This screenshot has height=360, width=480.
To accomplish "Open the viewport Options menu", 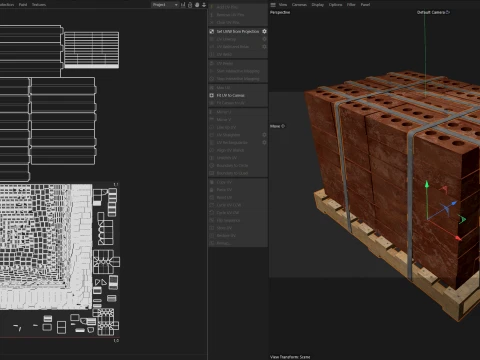I will pyautogui.click(x=335, y=5).
